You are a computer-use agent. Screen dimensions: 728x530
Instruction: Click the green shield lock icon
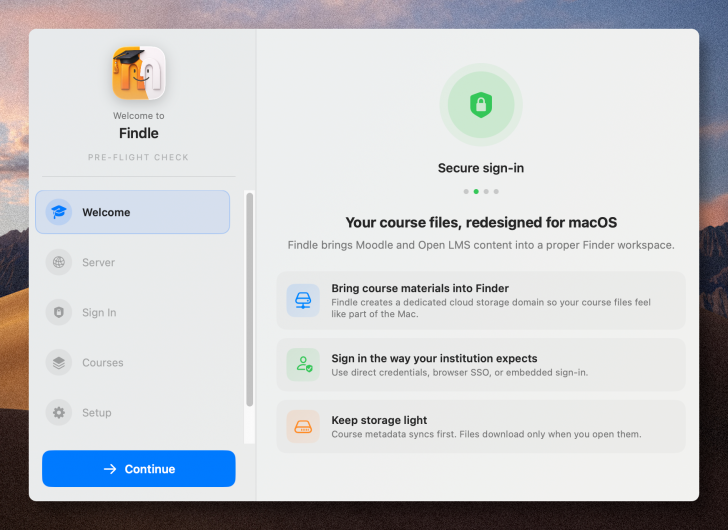point(481,105)
